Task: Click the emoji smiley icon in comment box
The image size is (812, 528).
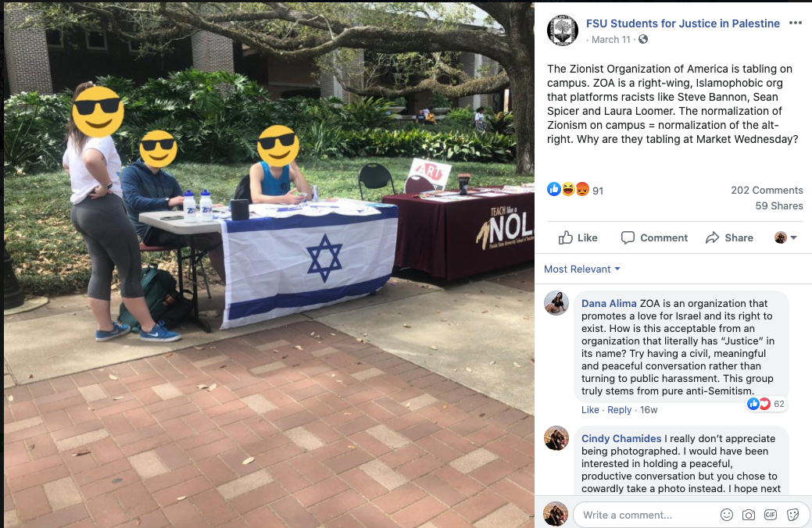Action: click(x=727, y=515)
